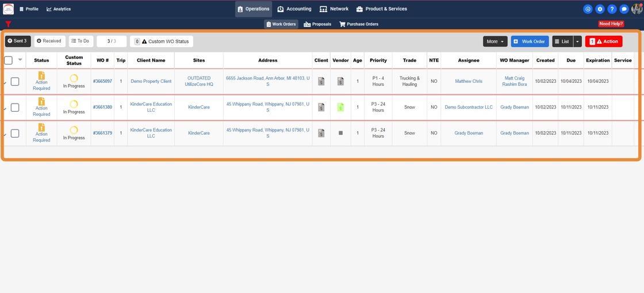This screenshot has height=293, width=644.
Task: Click expiration date 10/04/2023
Action: click(597, 81)
